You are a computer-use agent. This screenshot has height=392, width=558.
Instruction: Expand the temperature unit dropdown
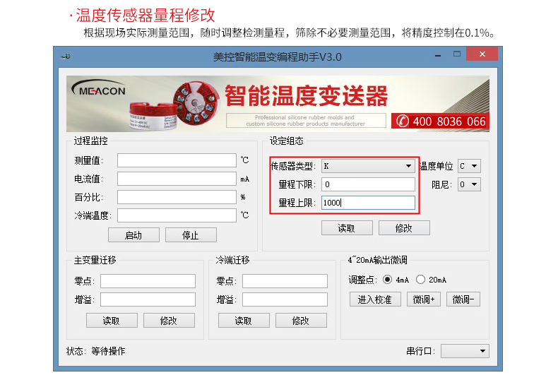pos(469,166)
